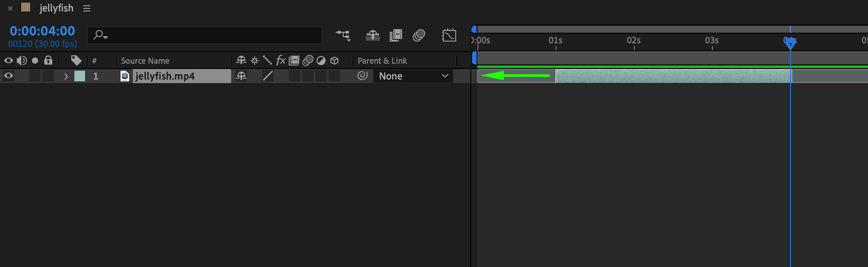This screenshot has width=868, height=267.
Task: Toggle solo box for jellyfish.mp4 layer
Action: click(x=35, y=76)
